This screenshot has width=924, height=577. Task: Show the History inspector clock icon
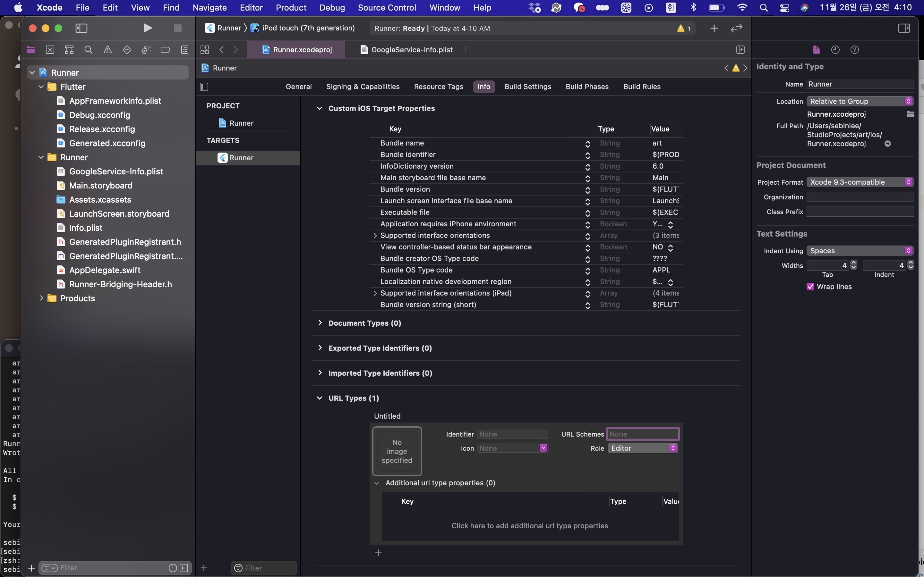pos(835,50)
